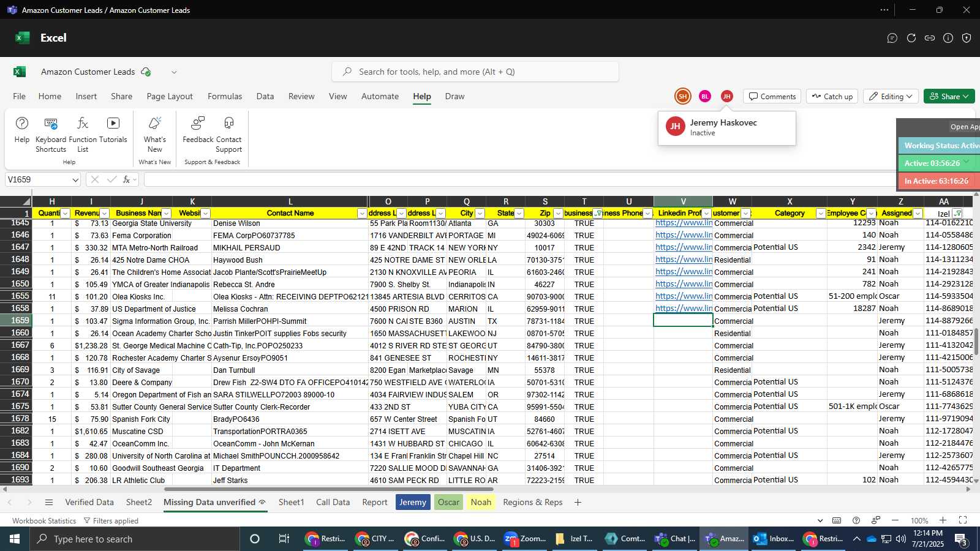Click the zoom out minus icon
Viewport: 980px width, 551px height.
tap(895, 520)
